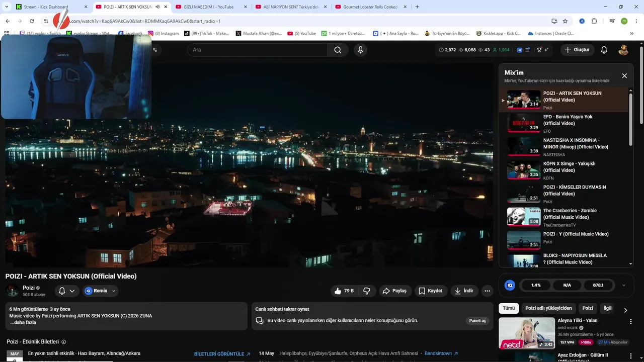Click the sparkle AI icon in the header
The width and height of the screenshot is (644, 362).
point(546,50)
